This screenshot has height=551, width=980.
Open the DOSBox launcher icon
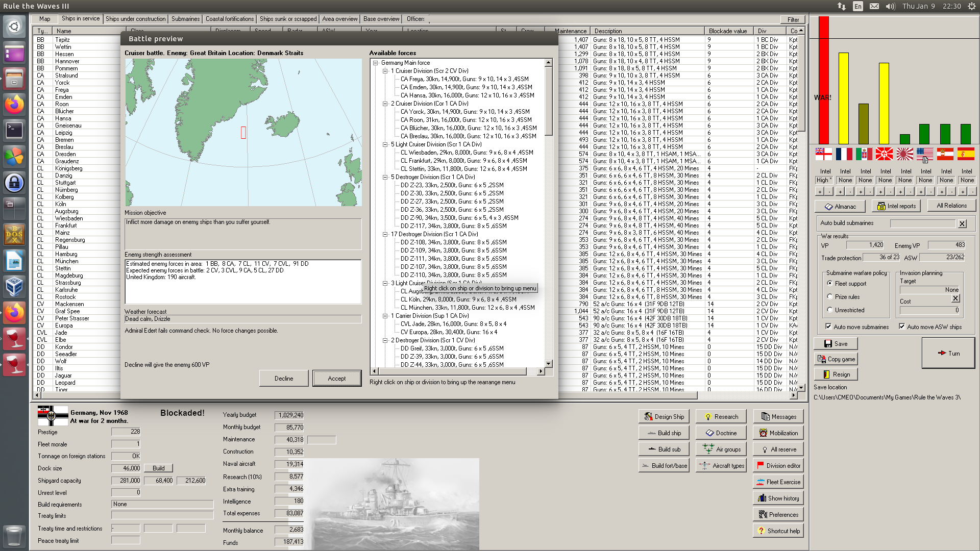14,235
